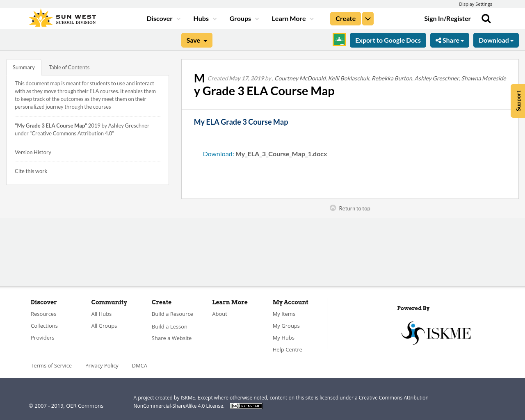Click the Share icon button

pyautogui.click(x=450, y=40)
